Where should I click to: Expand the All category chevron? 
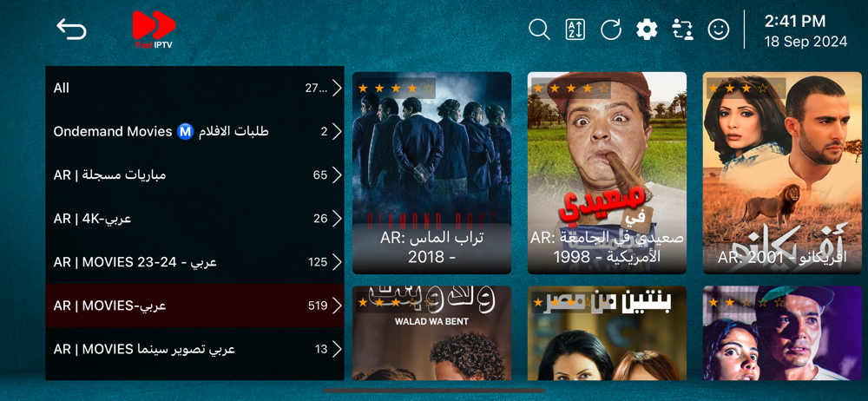[337, 88]
